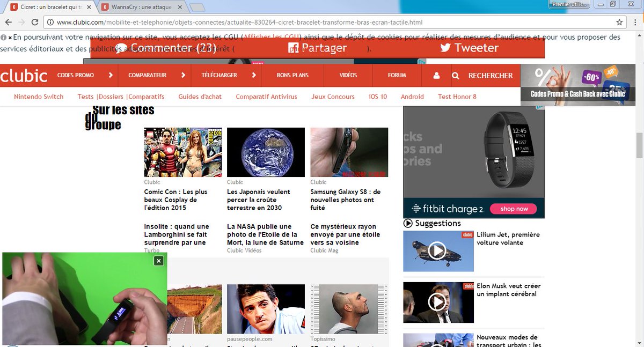Screen dimensions: 644x347
Task: Switch to the Cicret bracelet tab
Action: click(51, 7)
